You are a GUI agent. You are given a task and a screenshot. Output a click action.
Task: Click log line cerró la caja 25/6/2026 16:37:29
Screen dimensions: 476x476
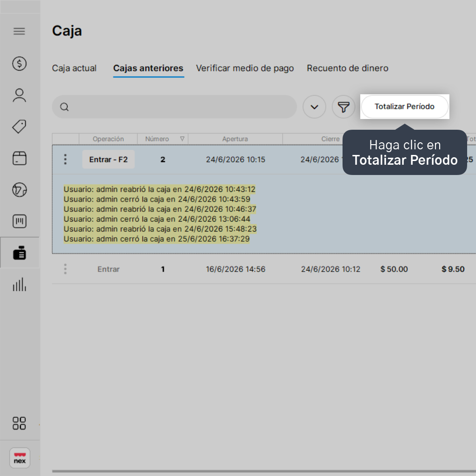157,239
